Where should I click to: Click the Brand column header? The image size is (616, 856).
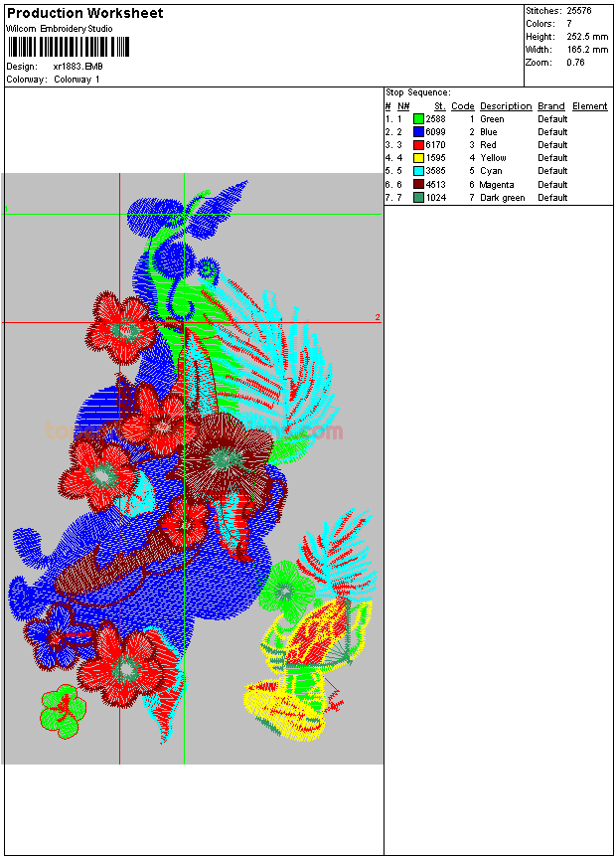click(x=551, y=106)
